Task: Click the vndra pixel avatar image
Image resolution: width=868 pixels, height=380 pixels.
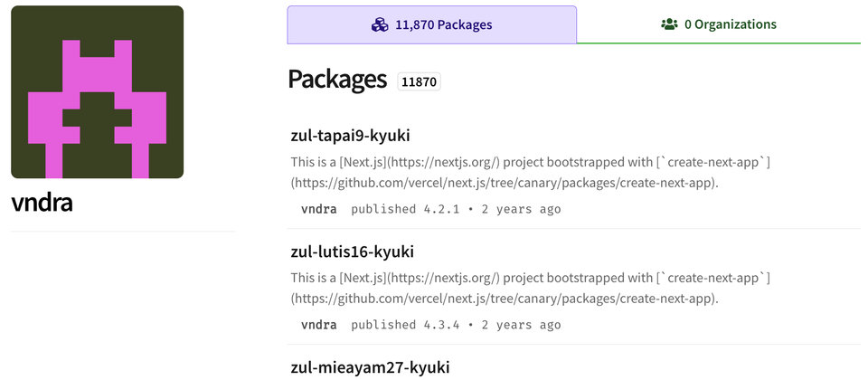Action: coord(98,92)
